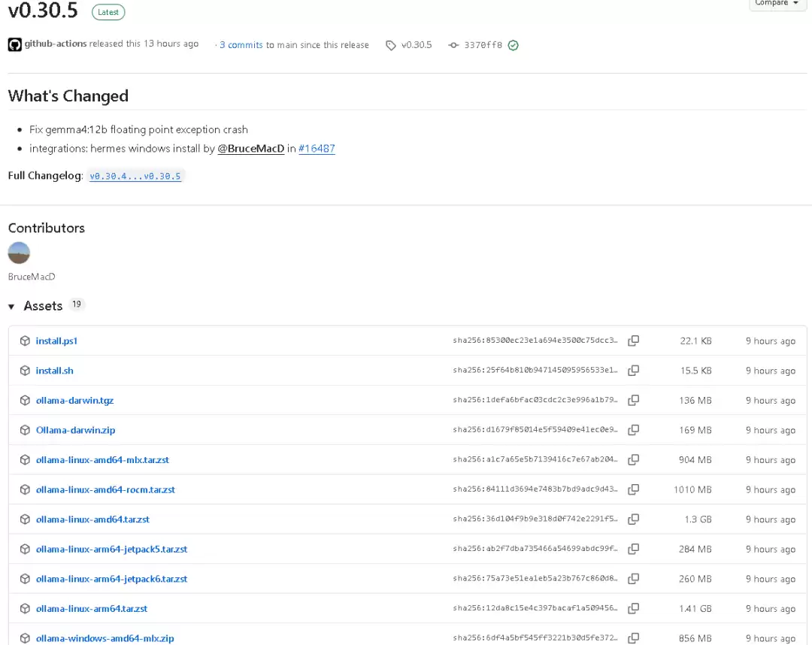Open the github-actions profile link
The width and height of the screenshot is (812, 645).
click(x=56, y=44)
